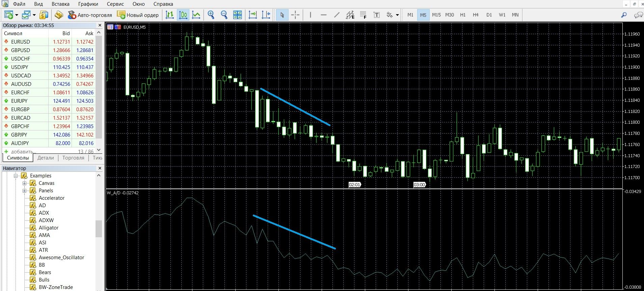This screenshot has width=644, height=291.
Task: Toggle the Авто-торговля button
Action: [90, 15]
